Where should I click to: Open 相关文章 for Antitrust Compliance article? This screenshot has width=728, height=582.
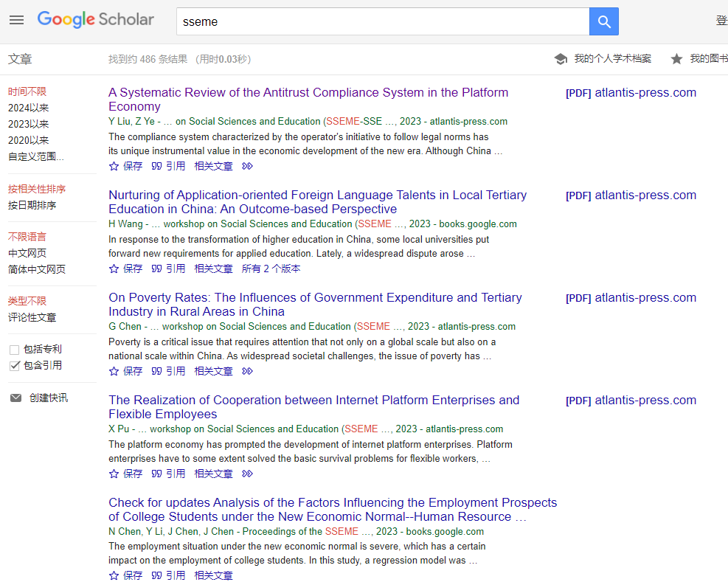point(214,166)
